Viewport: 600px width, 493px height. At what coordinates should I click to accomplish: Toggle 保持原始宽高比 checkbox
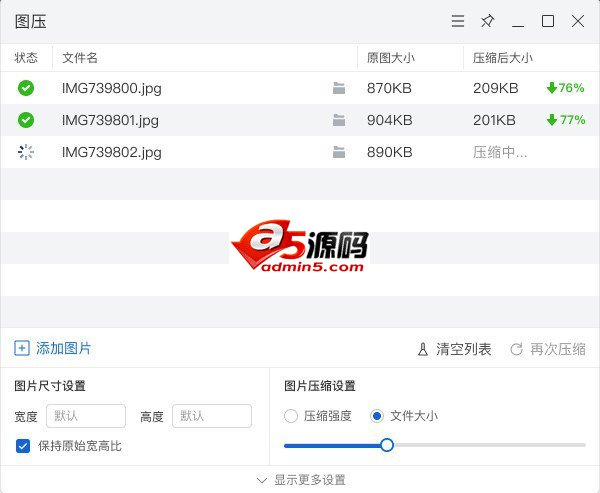pos(23,446)
